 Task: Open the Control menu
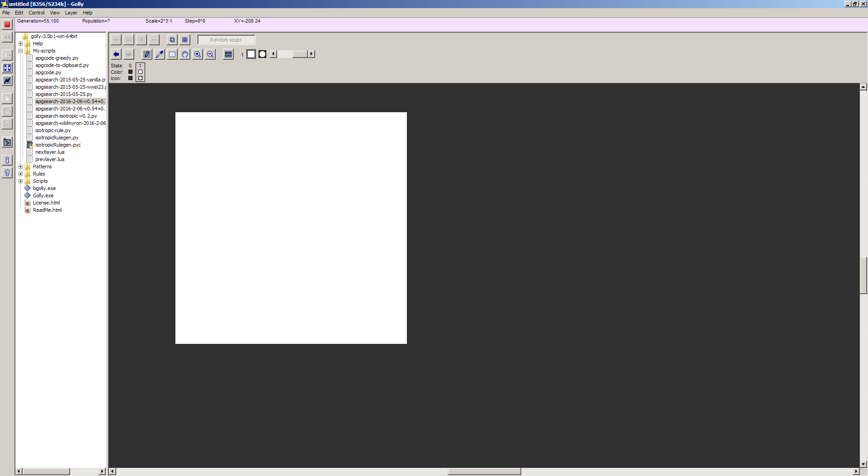point(37,13)
